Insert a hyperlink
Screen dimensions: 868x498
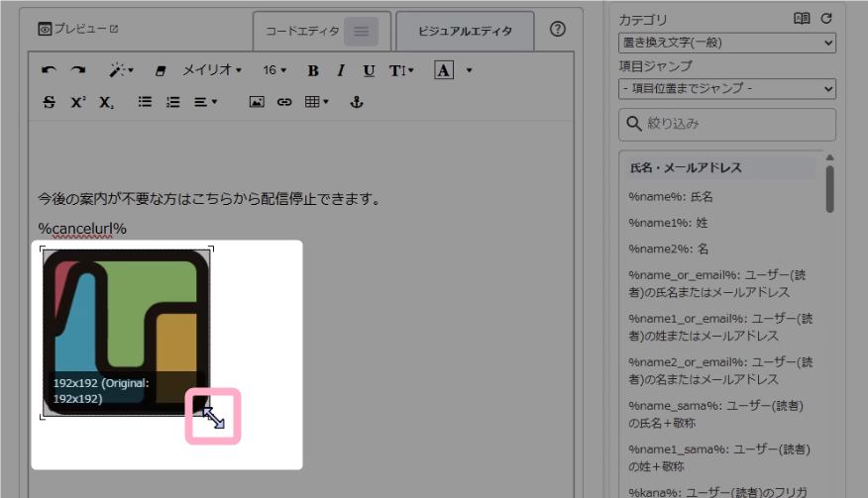click(284, 102)
